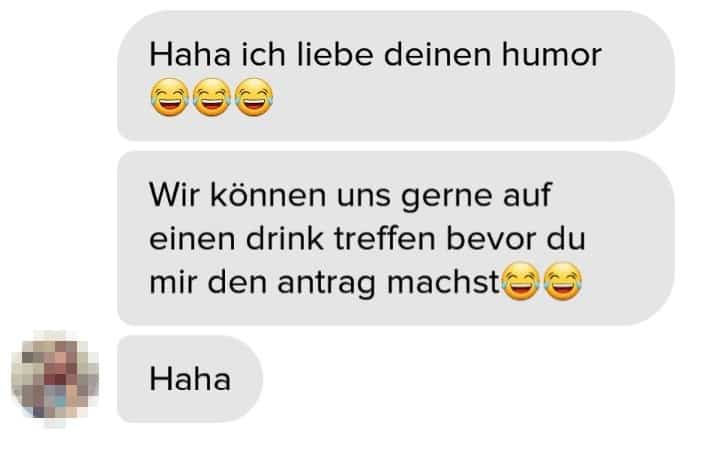
Task: Click the word 'humor' in first message
Action: point(551,55)
